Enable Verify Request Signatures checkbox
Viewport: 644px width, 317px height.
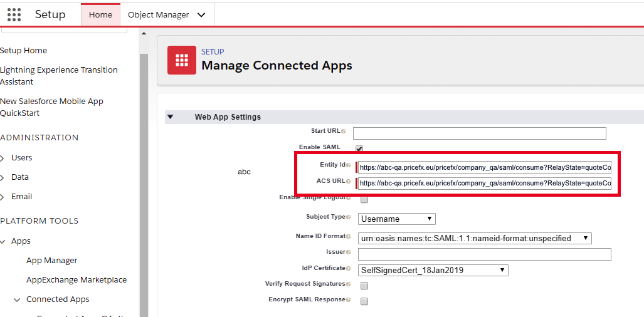point(364,286)
